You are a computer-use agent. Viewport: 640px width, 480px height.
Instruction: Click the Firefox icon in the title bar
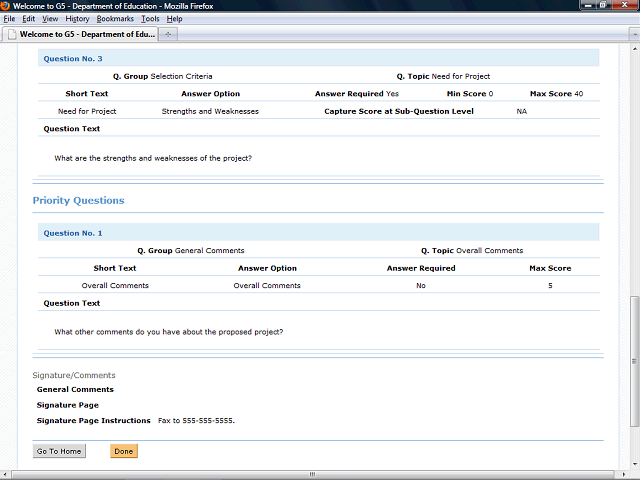click(6, 6)
